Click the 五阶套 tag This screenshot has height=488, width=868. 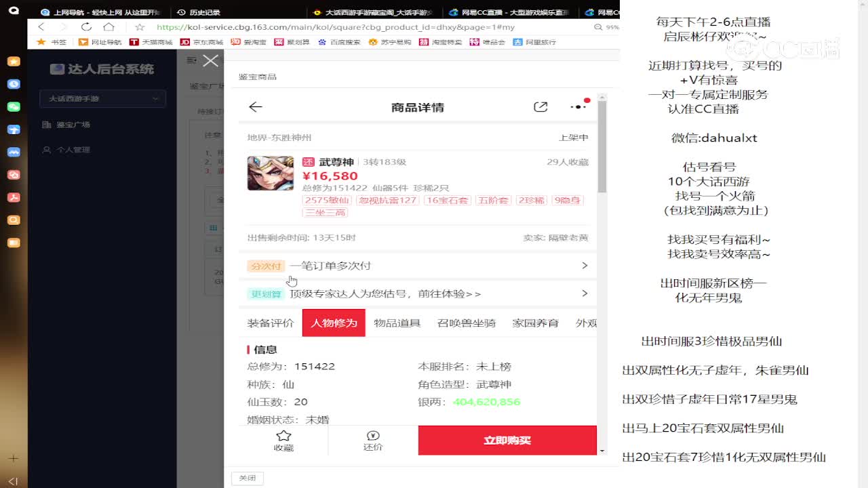[x=494, y=200]
